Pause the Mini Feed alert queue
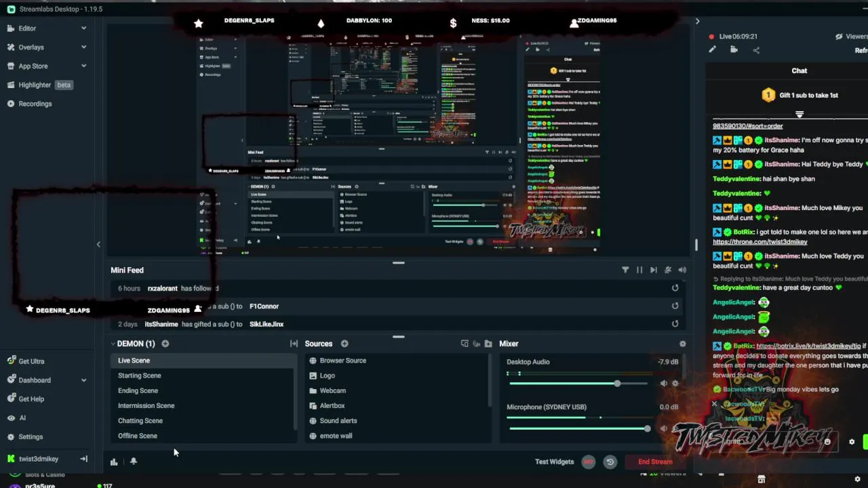This screenshot has width=868, height=488. 639,270
